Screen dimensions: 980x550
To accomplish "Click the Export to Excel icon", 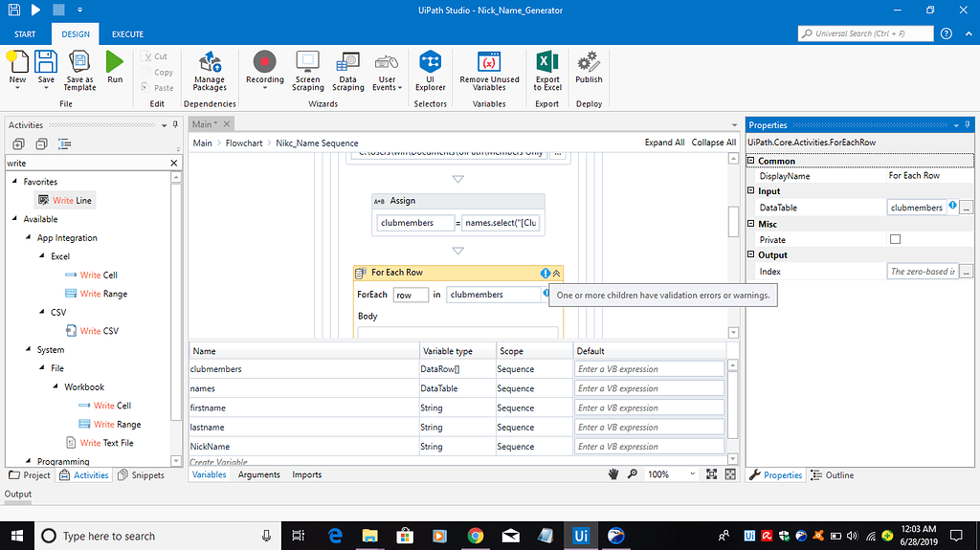I will coord(547,71).
